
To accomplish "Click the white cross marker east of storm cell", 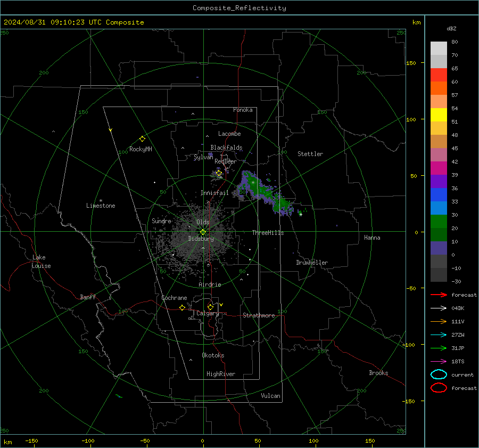I will [301, 214].
